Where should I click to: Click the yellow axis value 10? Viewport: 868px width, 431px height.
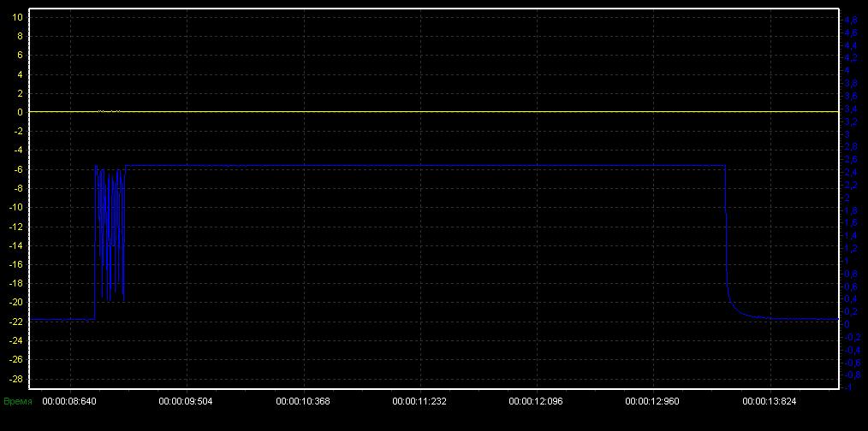tap(19, 17)
